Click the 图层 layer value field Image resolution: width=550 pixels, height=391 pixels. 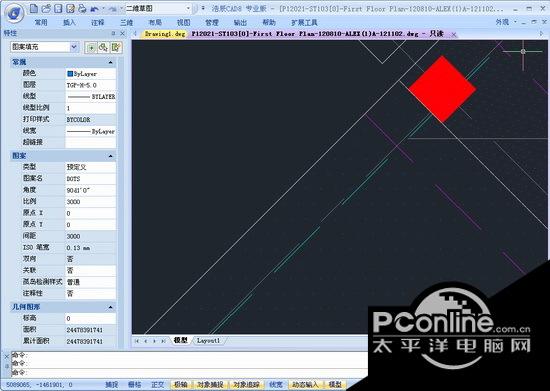click(90, 85)
